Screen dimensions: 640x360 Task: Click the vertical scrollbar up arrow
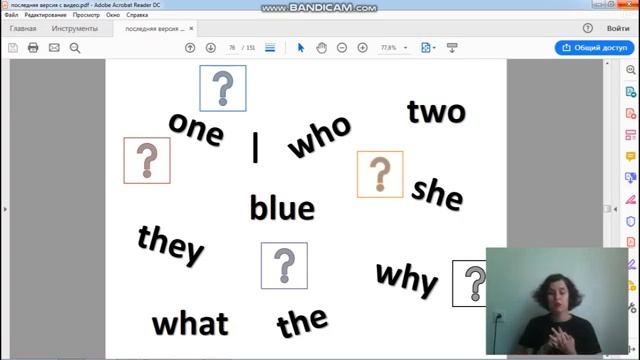(607, 63)
